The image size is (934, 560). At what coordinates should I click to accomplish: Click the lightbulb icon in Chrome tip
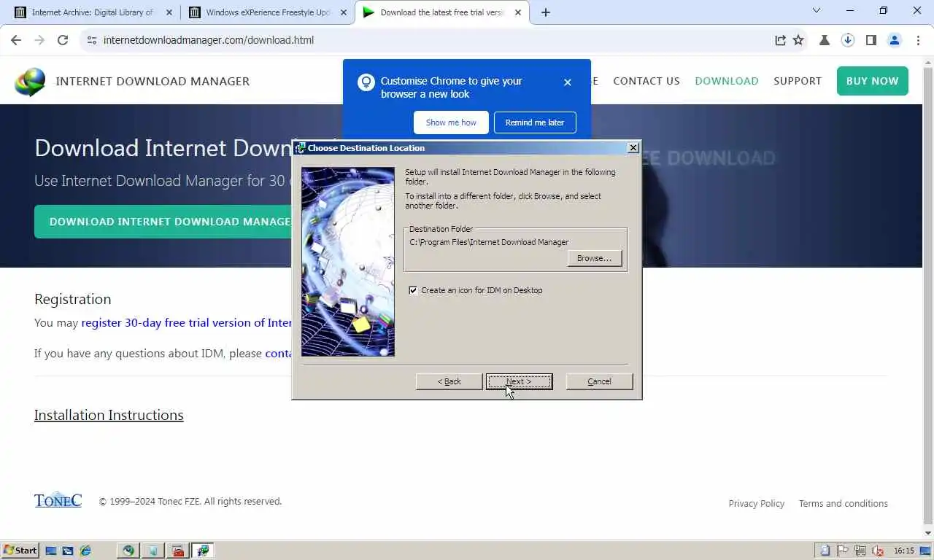tap(366, 82)
